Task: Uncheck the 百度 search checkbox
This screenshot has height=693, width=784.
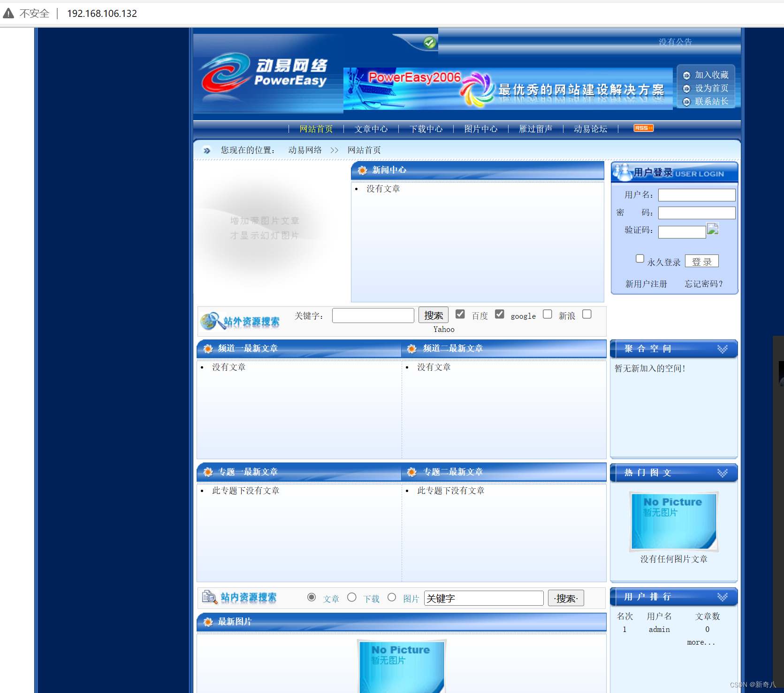Action: tap(460, 314)
